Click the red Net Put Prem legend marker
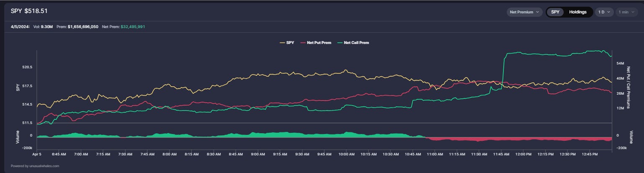644x173 pixels. pos(303,43)
